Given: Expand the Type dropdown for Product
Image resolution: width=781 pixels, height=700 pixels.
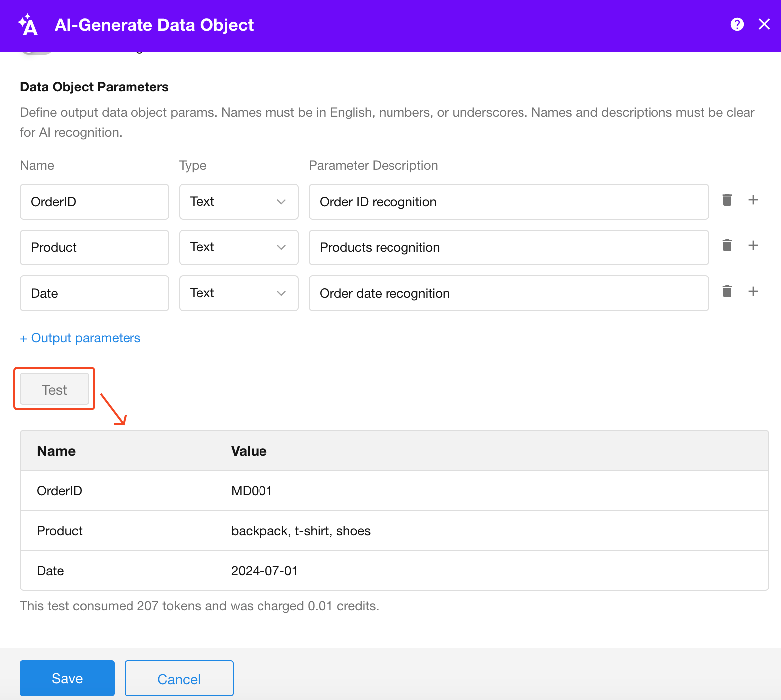Looking at the screenshot, I should (239, 247).
